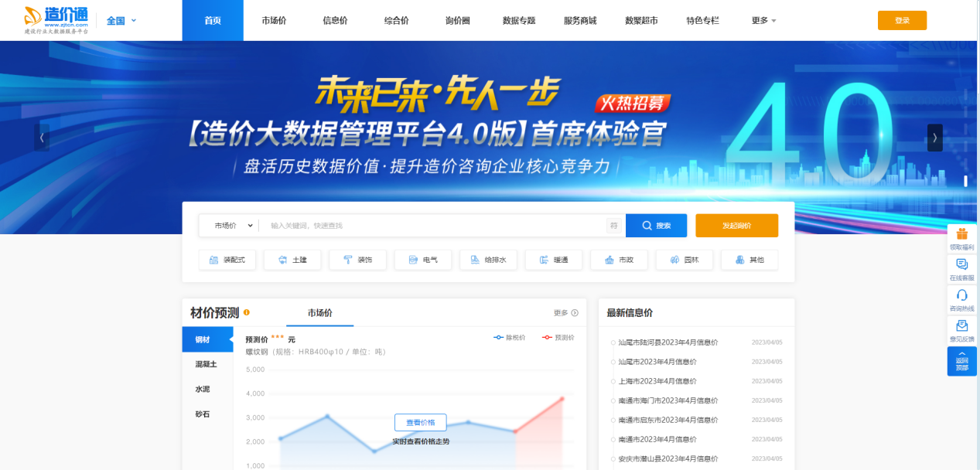Open 汕尾市陆河县2023年4月信息价
980x470 pixels.
668,342
